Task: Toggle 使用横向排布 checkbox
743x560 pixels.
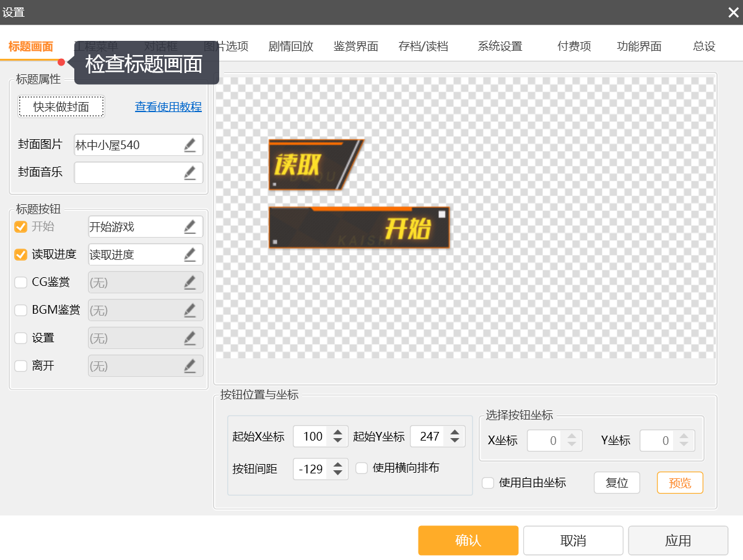Action: pyautogui.click(x=362, y=468)
